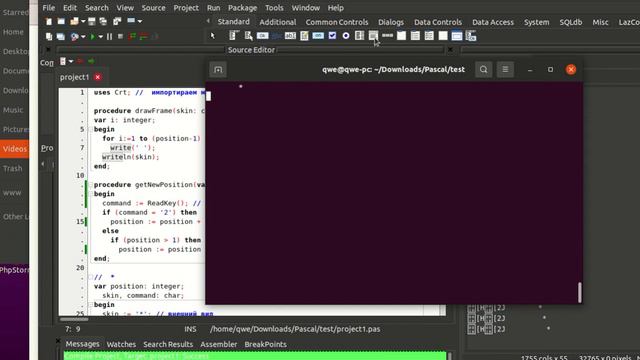640x360 pixels.
Task: Close the Source Editor panel
Action: tap(450, 49)
